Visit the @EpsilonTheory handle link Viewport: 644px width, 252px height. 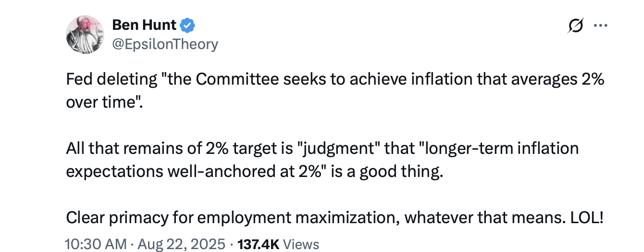point(165,44)
